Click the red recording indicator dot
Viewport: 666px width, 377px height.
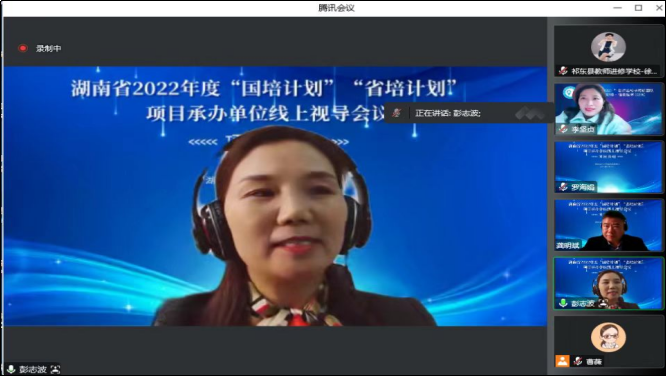coord(23,48)
